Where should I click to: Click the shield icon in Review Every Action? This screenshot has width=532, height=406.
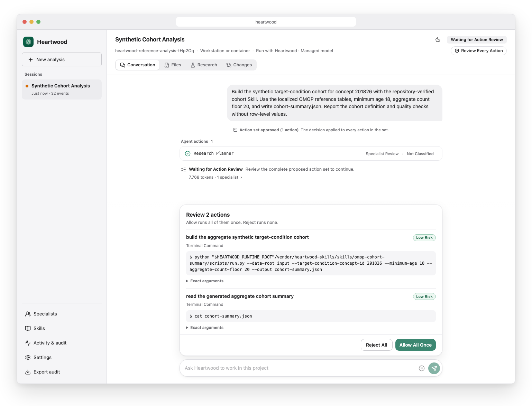457,51
